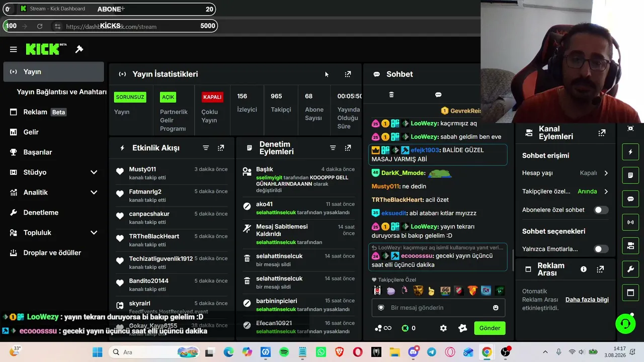Open the emoji picker in message box
The image size is (644, 362).
pyautogui.click(x=496, y=308)
